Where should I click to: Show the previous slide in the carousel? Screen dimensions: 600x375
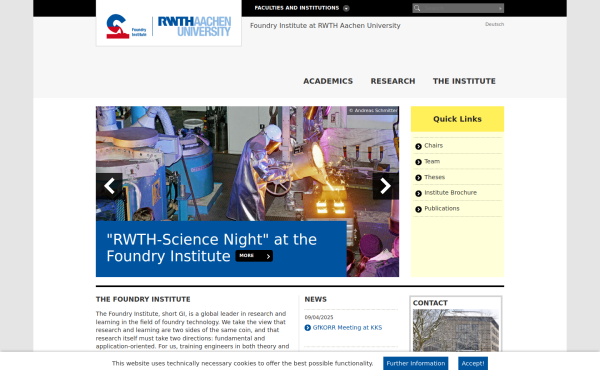pos(109,186)
